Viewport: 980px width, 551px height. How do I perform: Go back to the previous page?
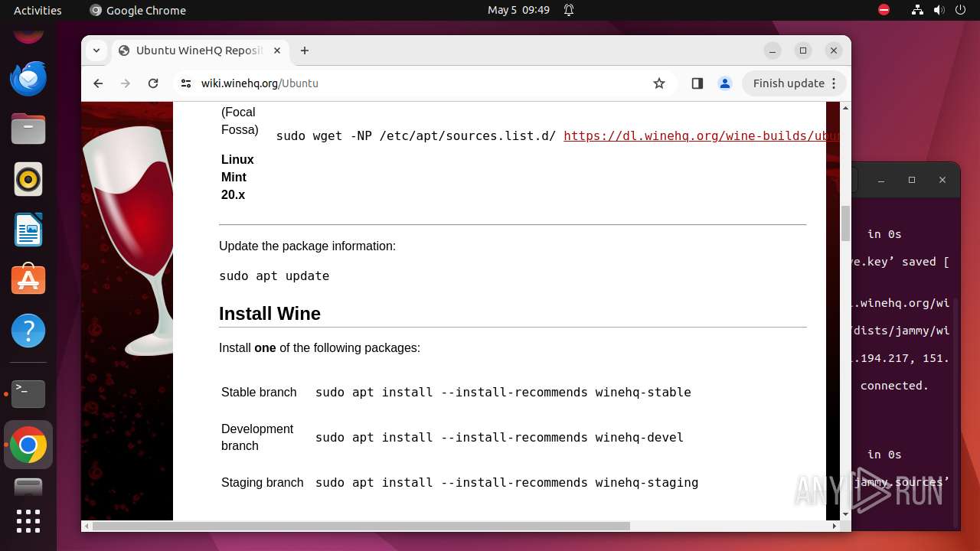pos(98,83)
